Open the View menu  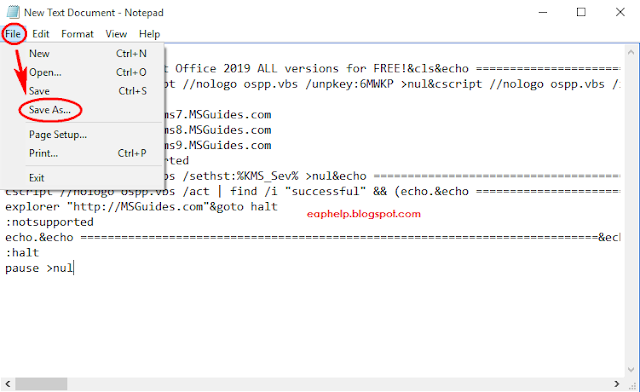tap(116, 34)
